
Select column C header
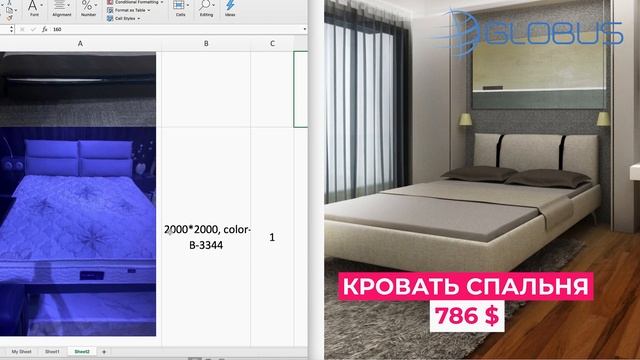click(x=272, y=43)
